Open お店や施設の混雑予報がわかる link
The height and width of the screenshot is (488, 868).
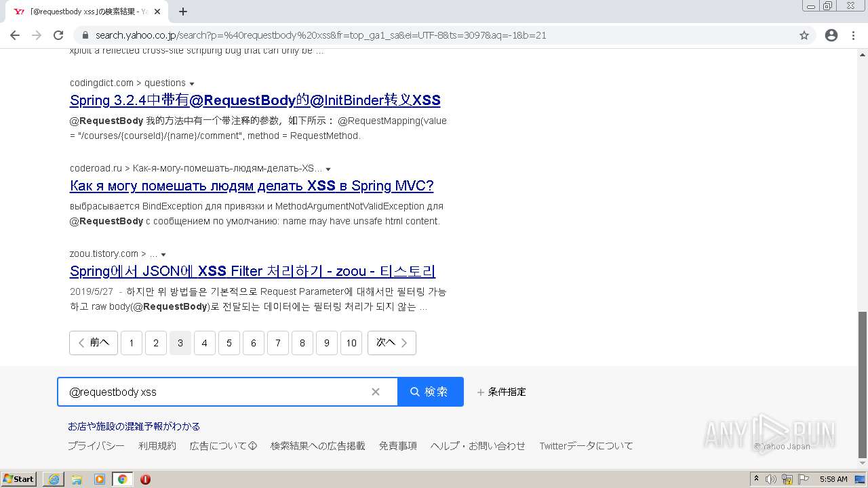pyautogui.click(x=134, y=426)
